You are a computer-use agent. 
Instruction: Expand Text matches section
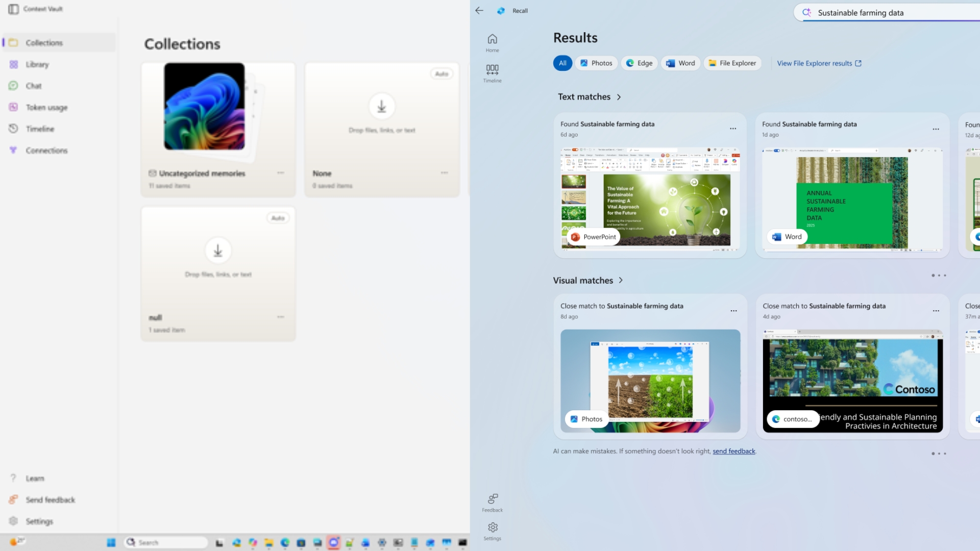(x=590, y=96)
